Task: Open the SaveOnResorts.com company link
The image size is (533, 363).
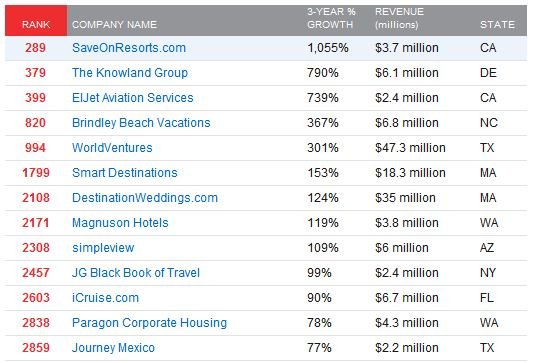Action: [129, 48]
